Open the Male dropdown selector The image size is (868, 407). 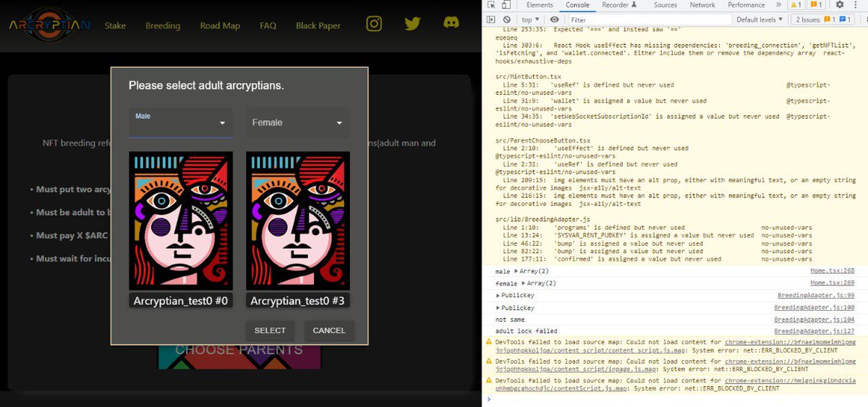(181, 123)
